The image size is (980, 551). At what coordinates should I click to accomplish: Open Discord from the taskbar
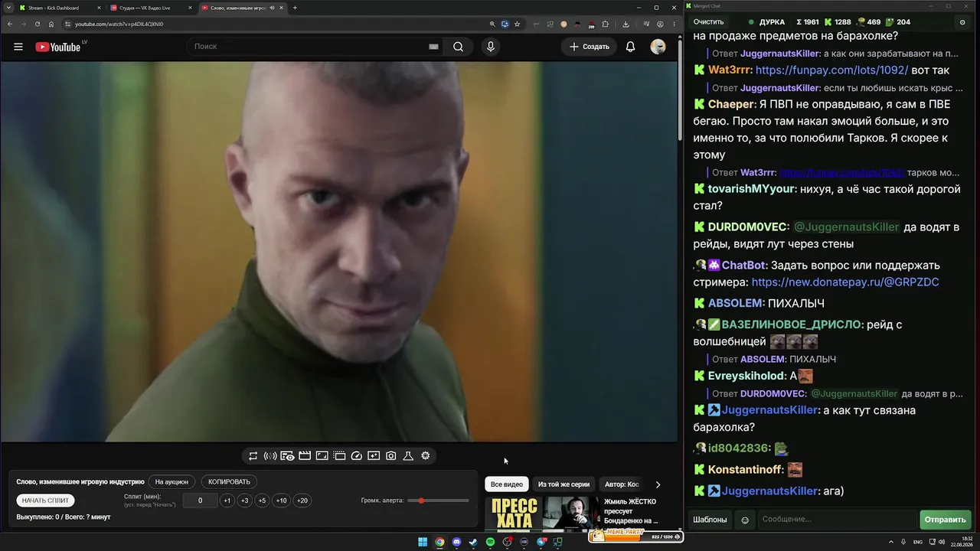[456, 543]
